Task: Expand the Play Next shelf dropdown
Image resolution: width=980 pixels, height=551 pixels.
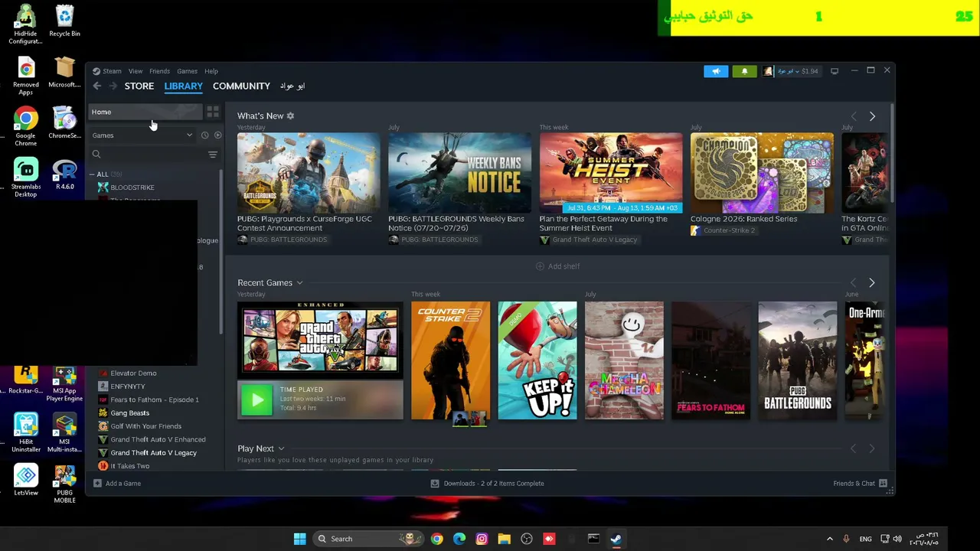Action: (x=281, y=448)
